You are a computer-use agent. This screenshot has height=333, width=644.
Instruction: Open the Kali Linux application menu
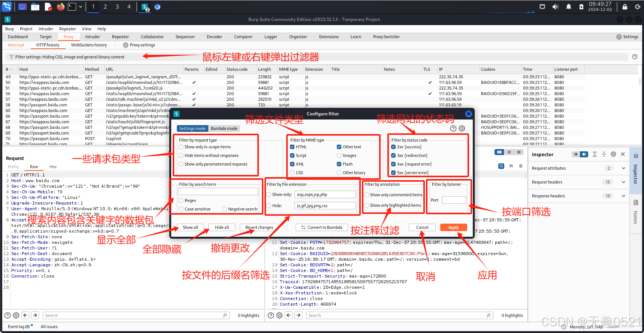(7, 6)
